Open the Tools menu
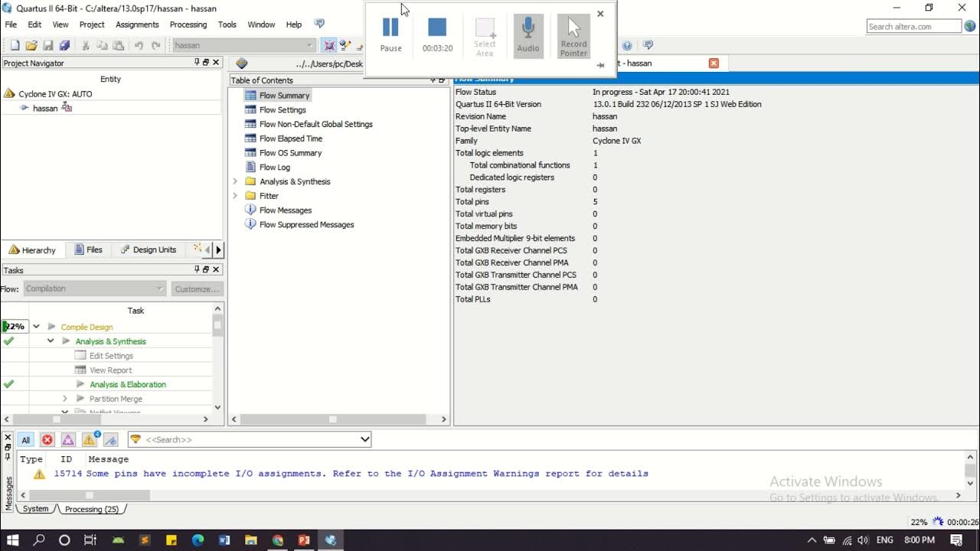The width and height of the screenshot is (980, 551). pos(227,24)
